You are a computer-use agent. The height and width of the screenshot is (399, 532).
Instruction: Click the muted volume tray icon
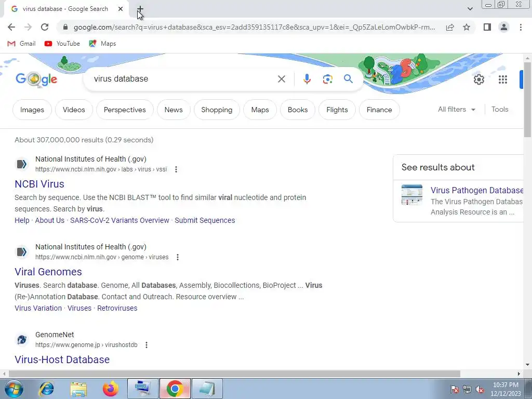[480, 390]
